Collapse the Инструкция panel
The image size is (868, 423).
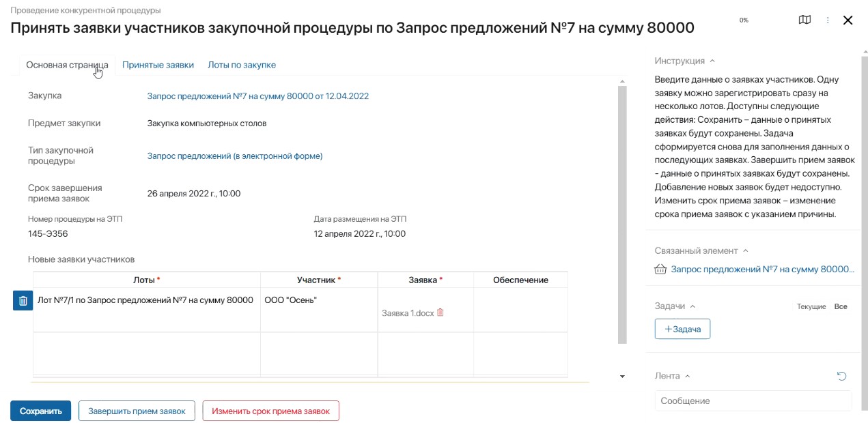pyautogui.click(x=712, y=60)
